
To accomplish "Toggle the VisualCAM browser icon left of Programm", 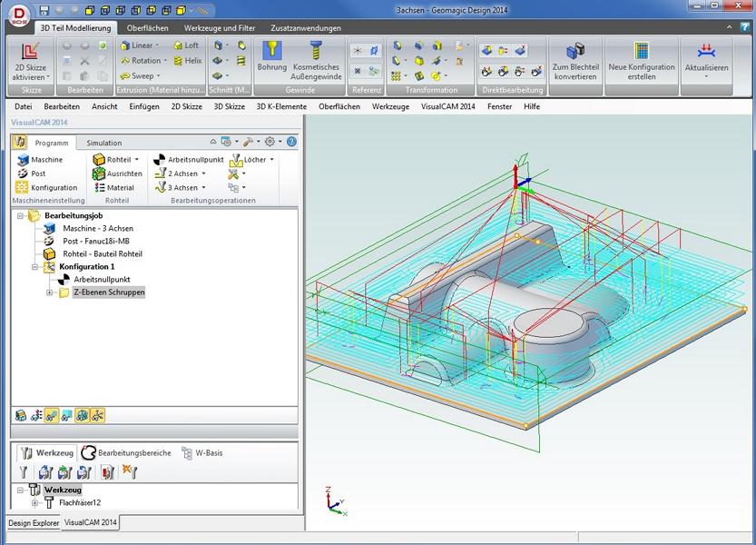I will (19, 142).
